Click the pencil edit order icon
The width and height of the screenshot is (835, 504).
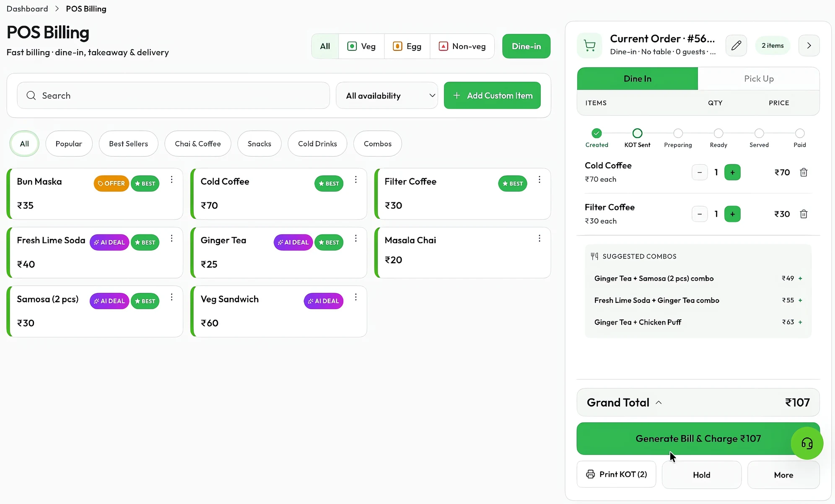click(736, 46)
